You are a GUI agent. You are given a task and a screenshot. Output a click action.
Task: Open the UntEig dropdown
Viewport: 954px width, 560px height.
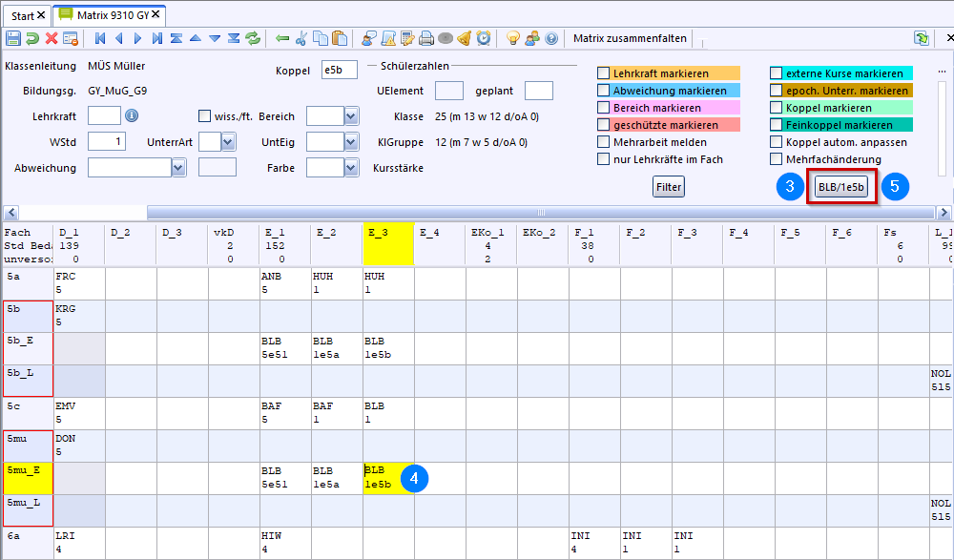[x=351, y=142]
